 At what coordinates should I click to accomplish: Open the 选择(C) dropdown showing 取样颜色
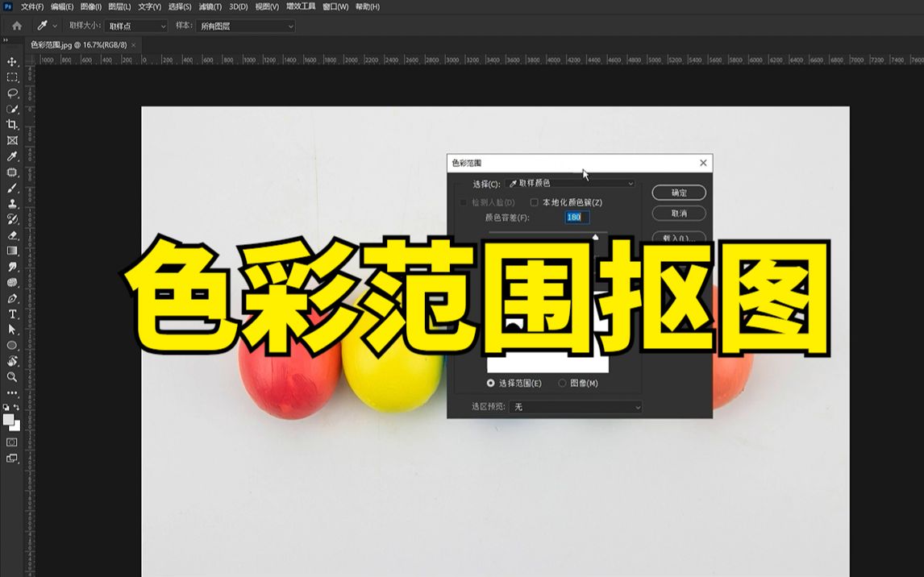[x=570, y=184]
